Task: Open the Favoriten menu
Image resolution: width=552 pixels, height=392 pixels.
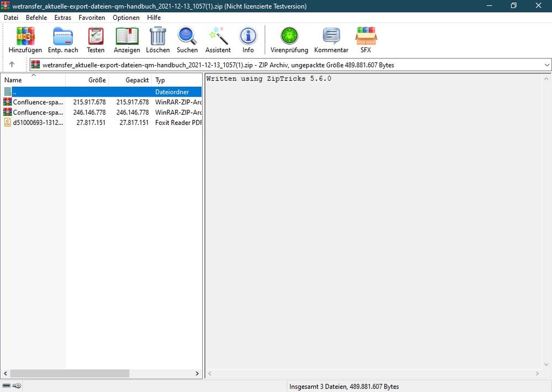Action: pos(92,18)
